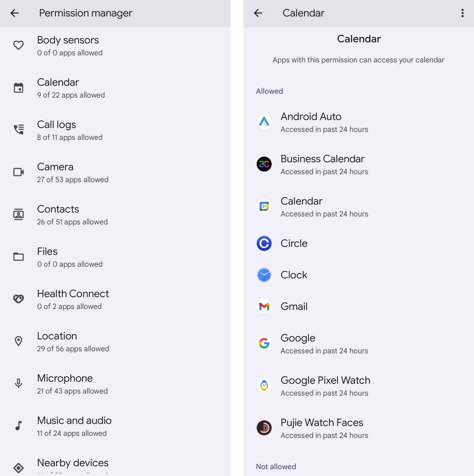Select the Calendar permission icon
Screen dimensions: 474x476
coord(18,88)
